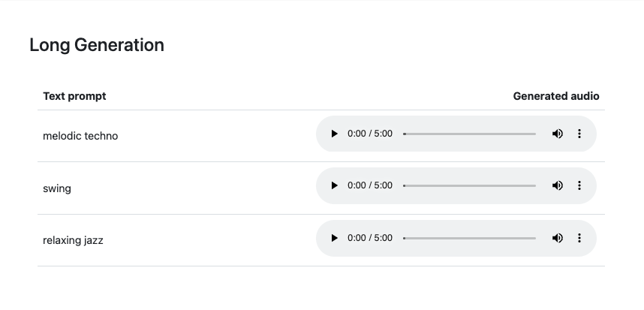Mute the melodic techno audio
This screenshot has width=644, height=310.
point(557,134)
